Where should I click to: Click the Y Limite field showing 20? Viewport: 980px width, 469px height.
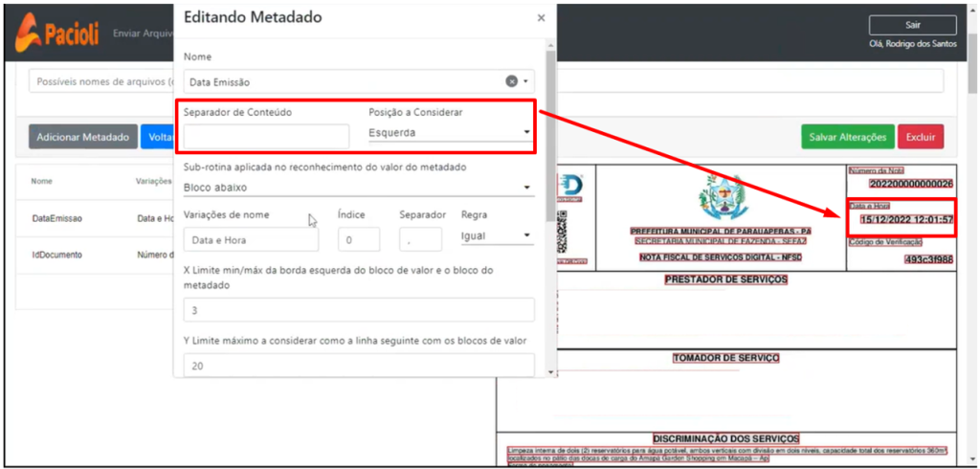click(x=359, y=366)
